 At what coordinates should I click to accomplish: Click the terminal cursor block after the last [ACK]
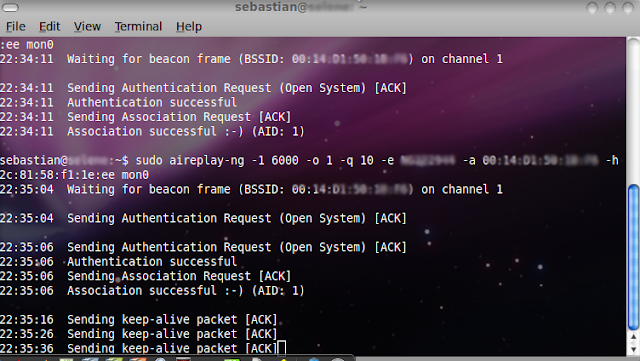point(282,348)
